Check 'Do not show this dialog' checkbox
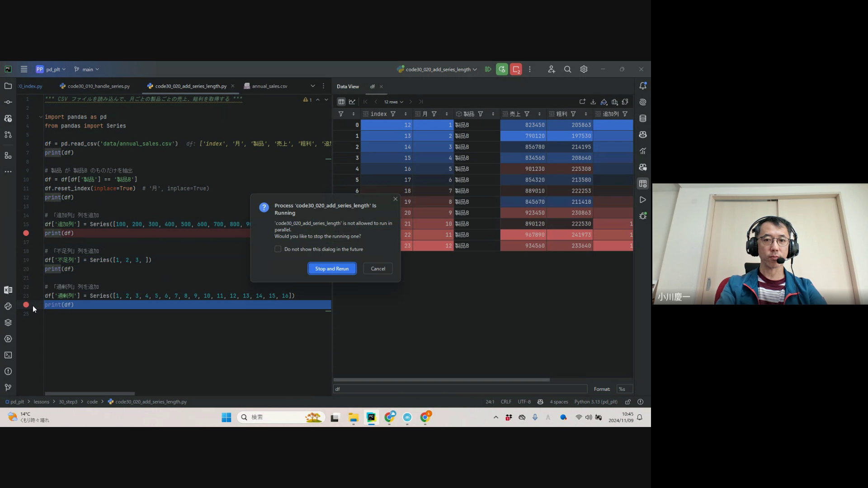868x488 pixels. pyautogui.click(x=278, y=249)
